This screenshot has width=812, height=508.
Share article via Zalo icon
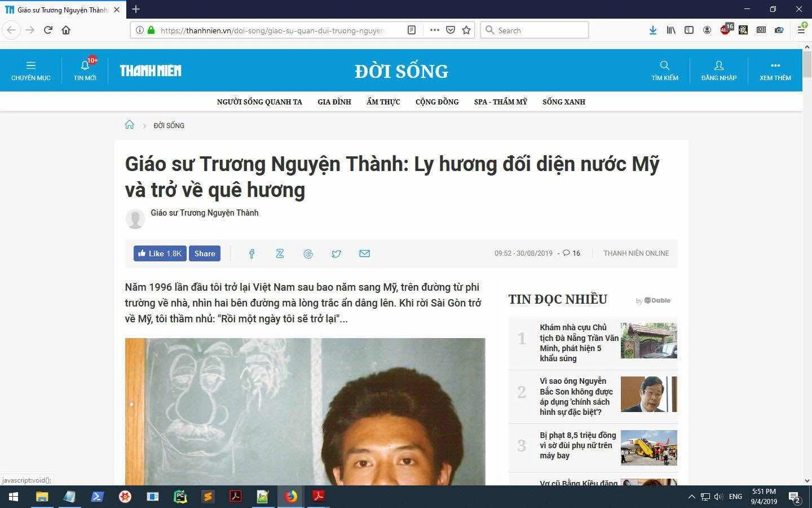pyautogui.click(x=280, y=253)
